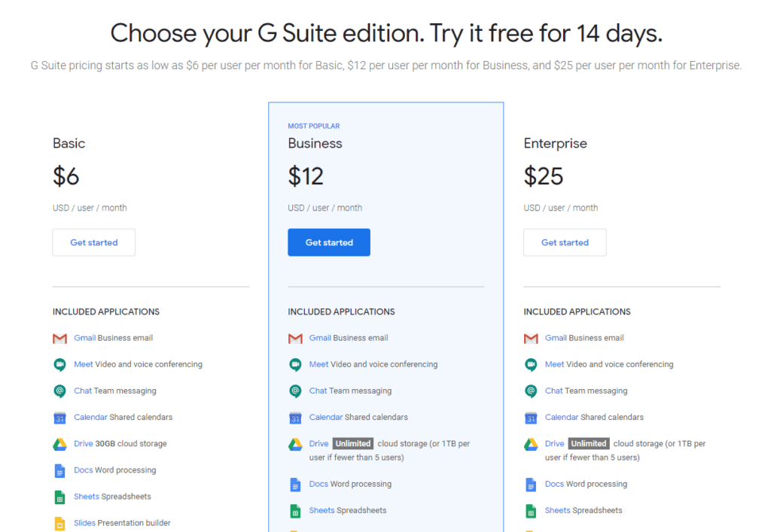Click the Calendar icon in Enterprise plan
The width and height of the screenshot is (771, 532).
pyautogui.click(x=531, y=418)
